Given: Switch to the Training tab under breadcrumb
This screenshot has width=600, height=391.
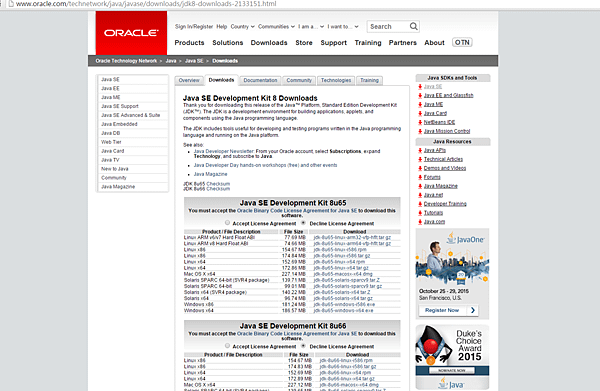Looking at the screenshot, I should tap(369, 80).
